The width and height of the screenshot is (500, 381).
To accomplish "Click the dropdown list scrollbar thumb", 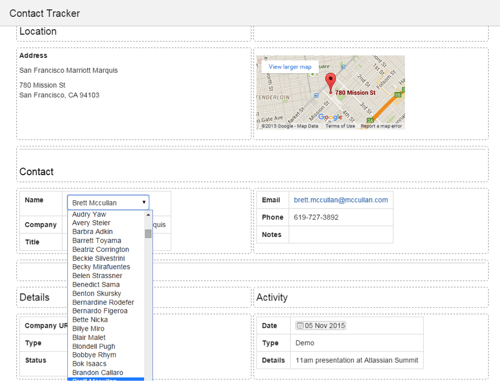I will click(148, 233).
